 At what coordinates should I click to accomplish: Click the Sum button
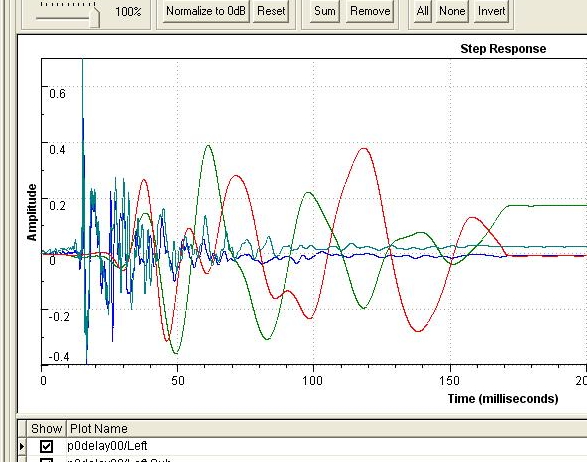325,11
